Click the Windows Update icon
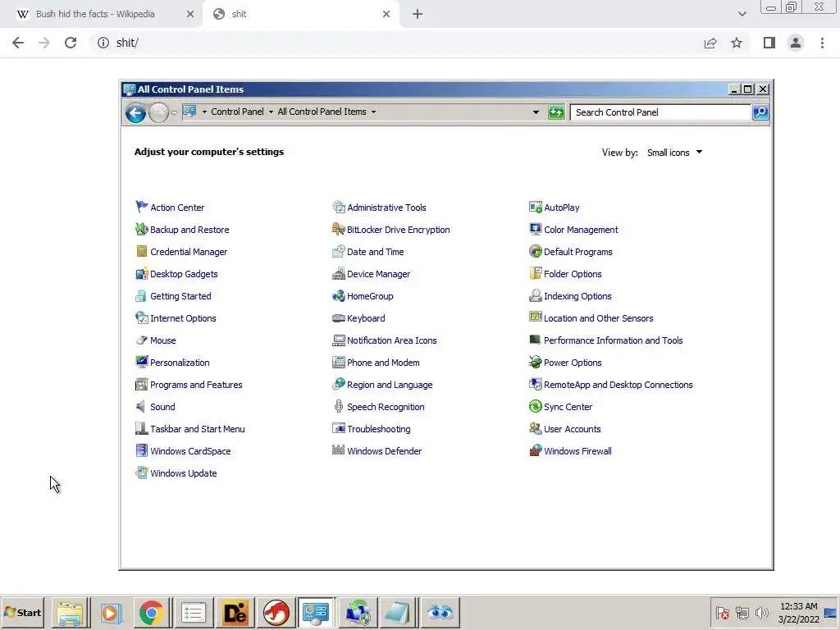Viewport: 840px width, 630px height. pos(141,473)
